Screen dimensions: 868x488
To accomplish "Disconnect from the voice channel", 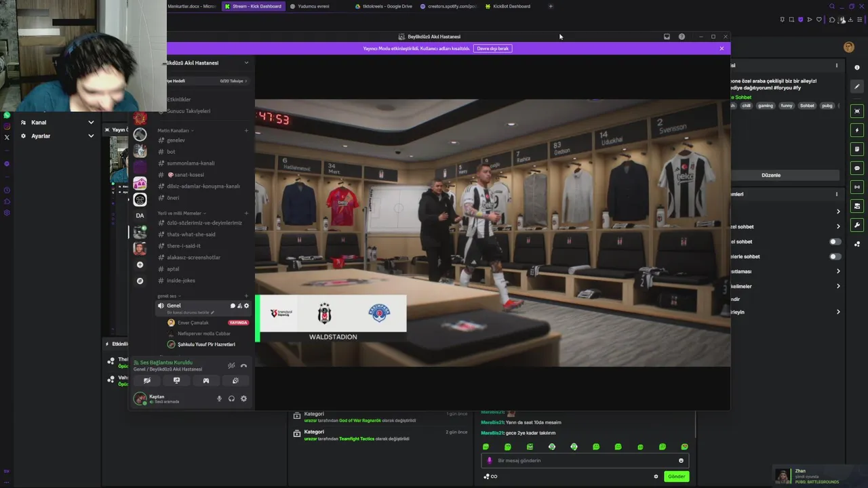I will click(x=243, y=365).
